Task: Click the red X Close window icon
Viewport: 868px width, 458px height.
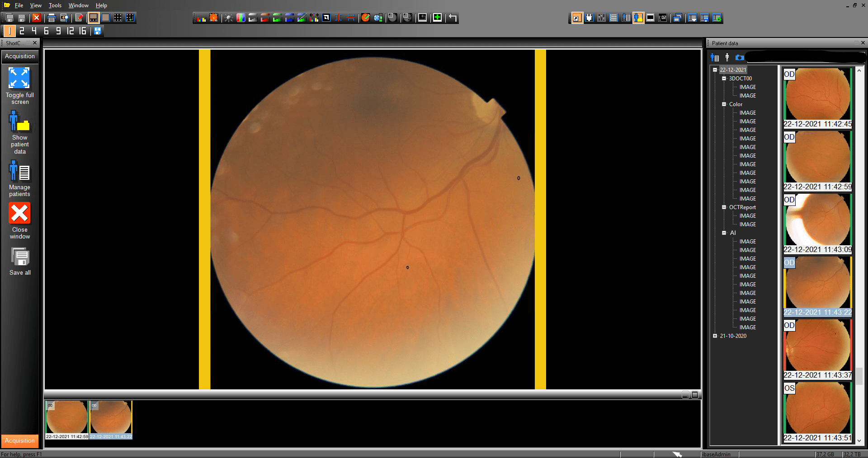Action: pyautogui.click(x=19, y=213)
